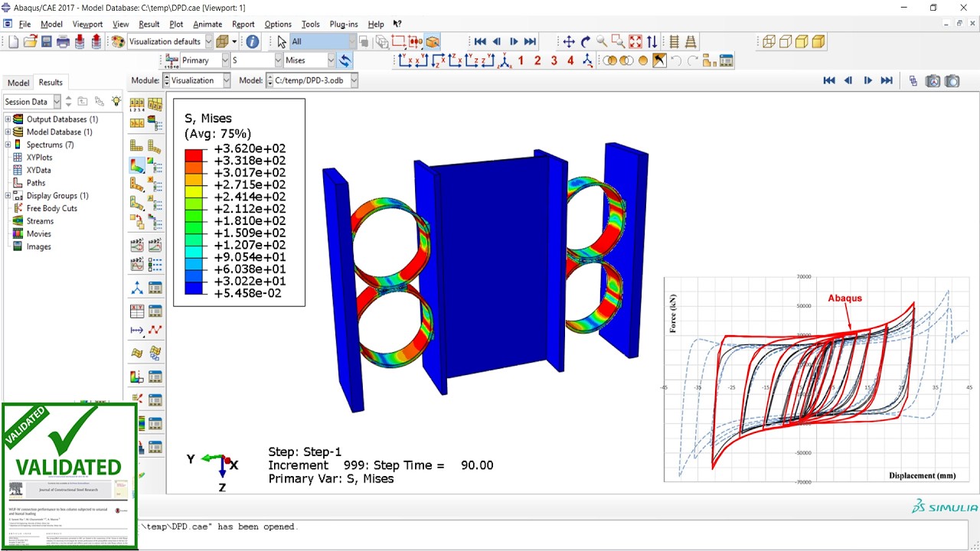Select Movies in the results tree
The width and height of the screenshot is (980, 551).
(38, 234)
